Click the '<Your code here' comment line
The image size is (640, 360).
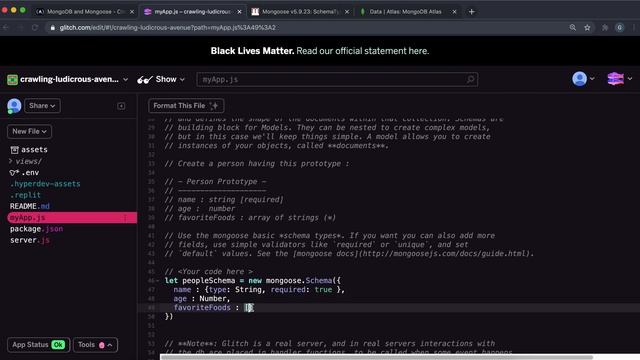[209, 272]
